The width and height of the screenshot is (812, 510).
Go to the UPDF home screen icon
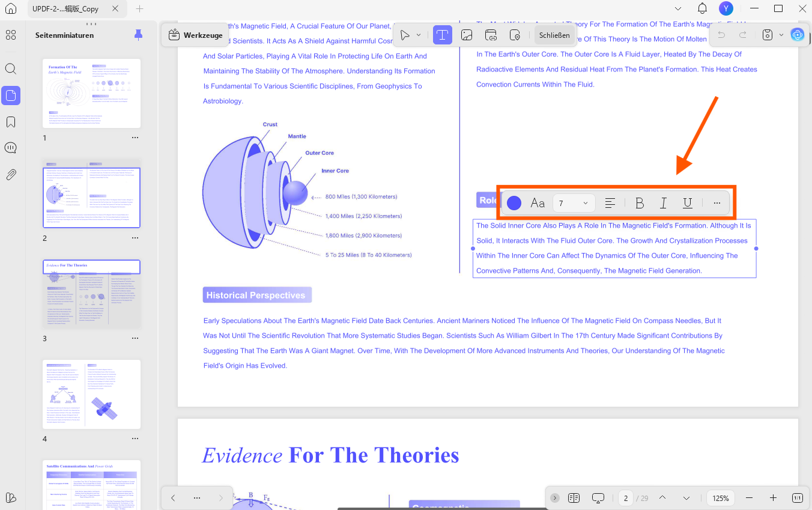pos(11,8)
